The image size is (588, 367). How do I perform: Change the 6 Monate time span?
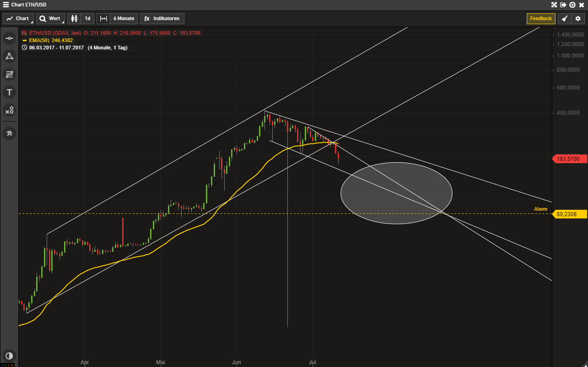point(124,19)
